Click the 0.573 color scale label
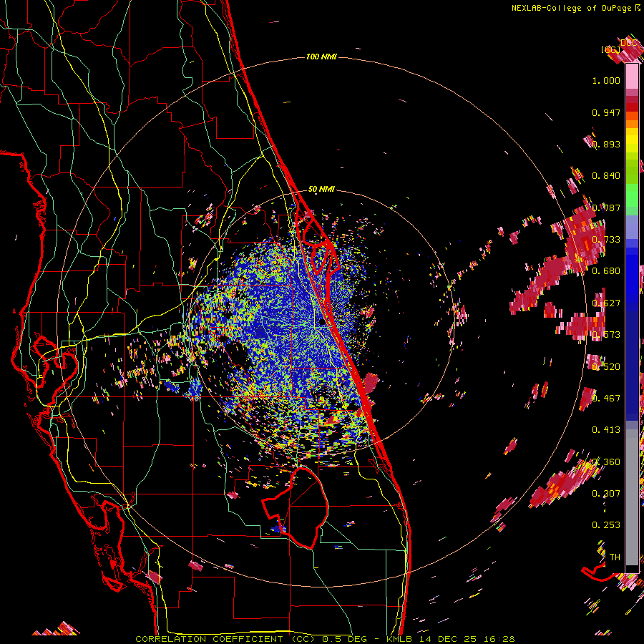The image size is (644, 644). click(x=606, y=335)
